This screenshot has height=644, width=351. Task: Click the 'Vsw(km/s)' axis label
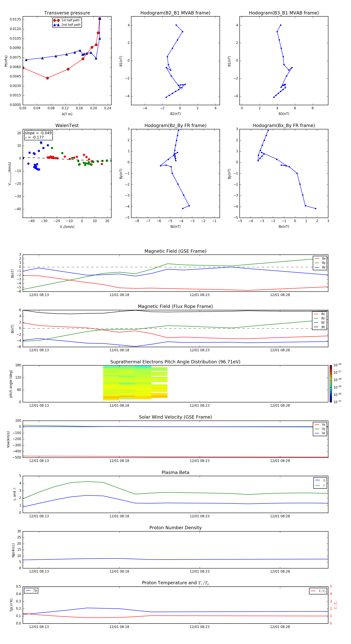coord(8,439)
